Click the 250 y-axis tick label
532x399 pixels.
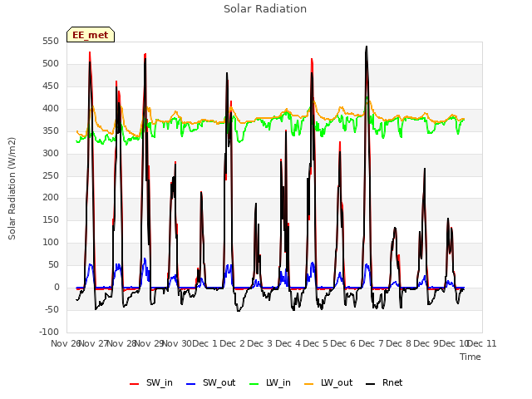click(51, 175)
